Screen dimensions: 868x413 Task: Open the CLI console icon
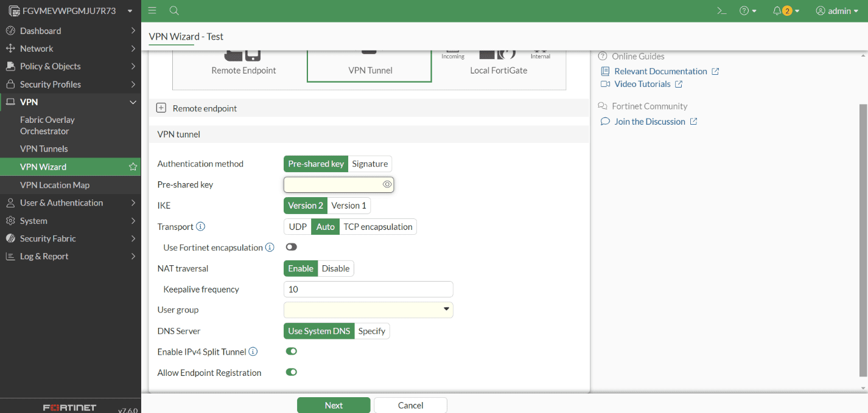pos(722,11)
